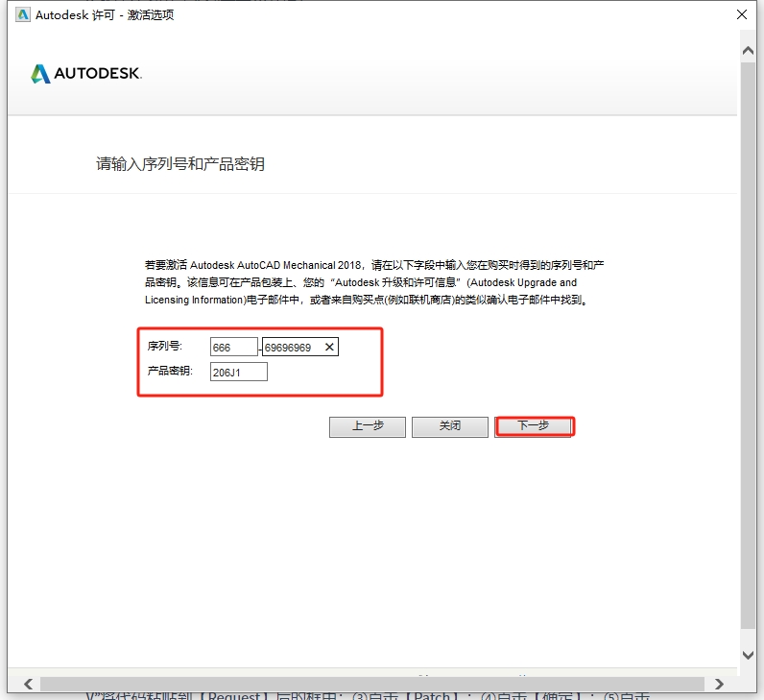Click the product key field containing 206J1
Viewport: 764px width, 700px height.
(239, 372)
